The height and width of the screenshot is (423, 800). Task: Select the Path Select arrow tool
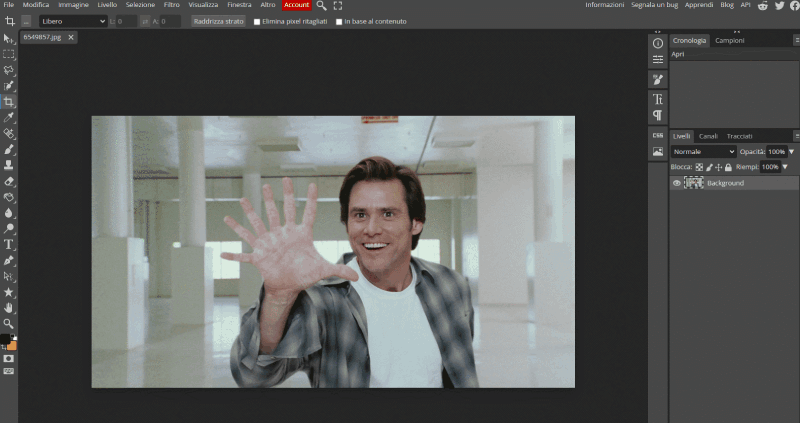coord(9,276)
